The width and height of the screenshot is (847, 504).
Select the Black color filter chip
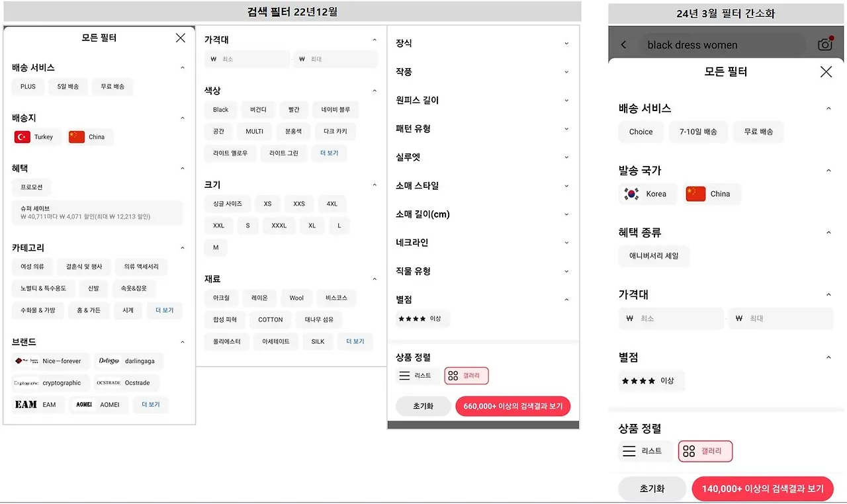click(220, 109)
